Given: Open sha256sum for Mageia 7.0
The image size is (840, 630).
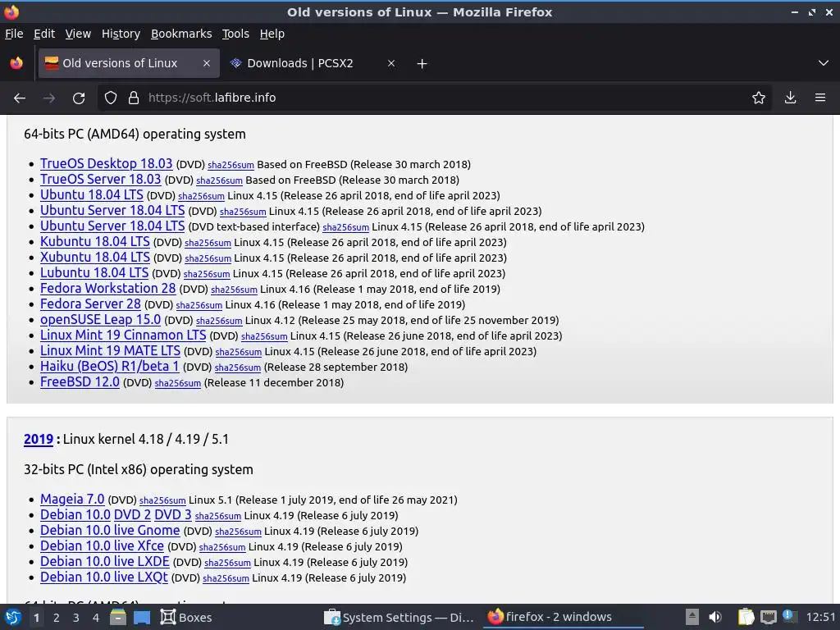Looking at the screenshot, I should click(x=162, y=500).
